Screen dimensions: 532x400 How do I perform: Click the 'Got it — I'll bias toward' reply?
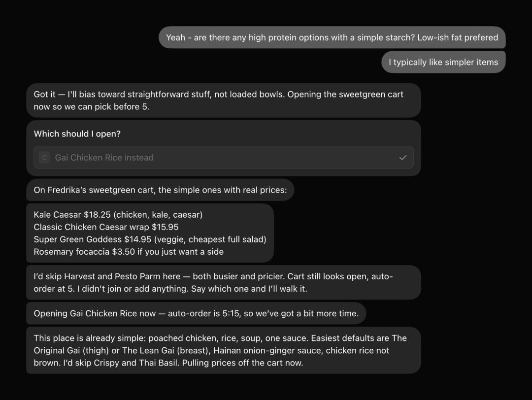point(224,100)
